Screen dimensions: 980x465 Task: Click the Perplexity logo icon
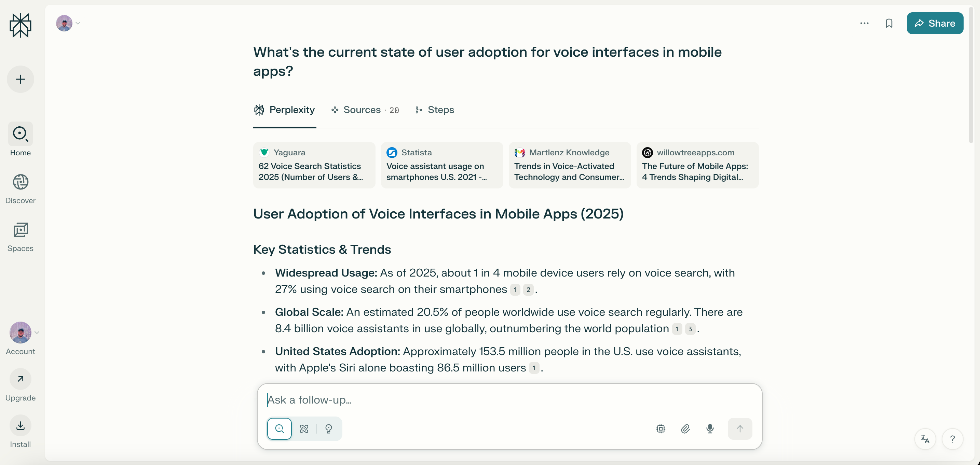pyautogui.click(x=20, y=25)
